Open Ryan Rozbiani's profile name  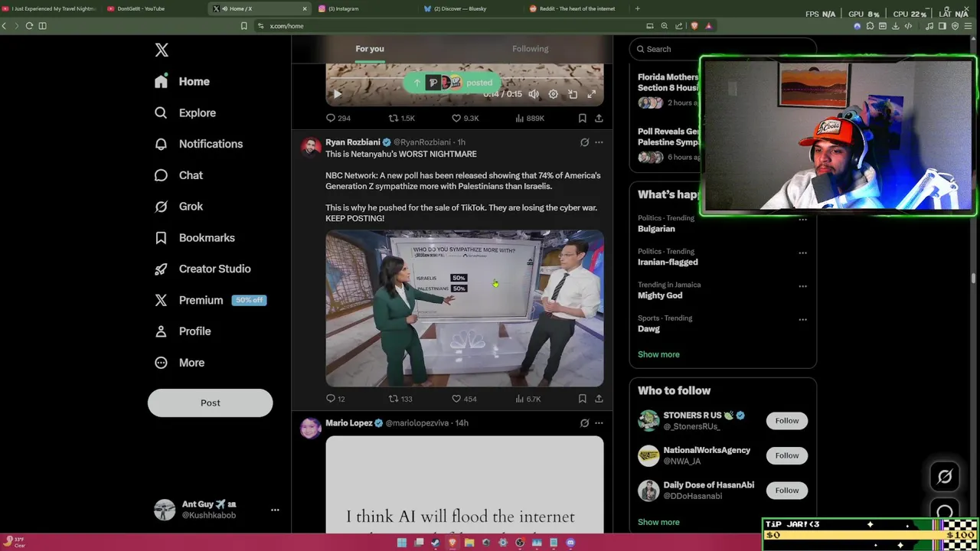(x=352, y=142)
